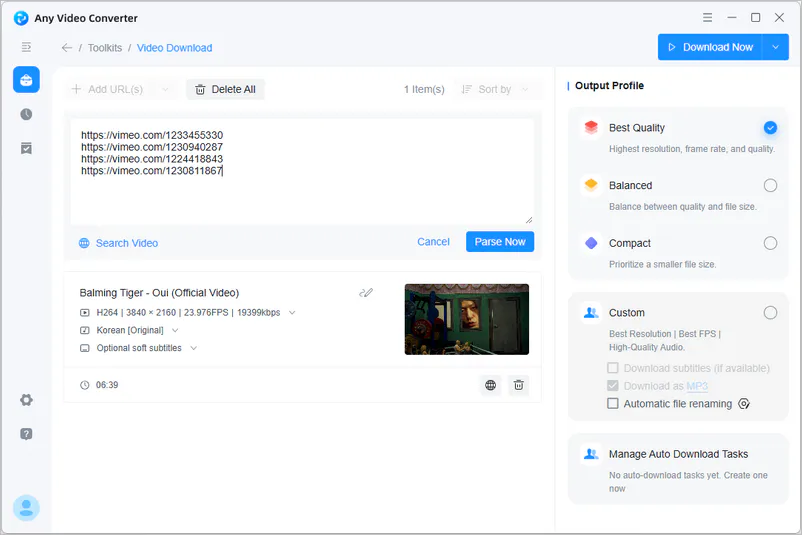Image resolution: width=802 pixels, height=535 pixels.
Task: Enable Automatic file renaming checkbox
Action: pyautogui.click(x=613, y=404)
